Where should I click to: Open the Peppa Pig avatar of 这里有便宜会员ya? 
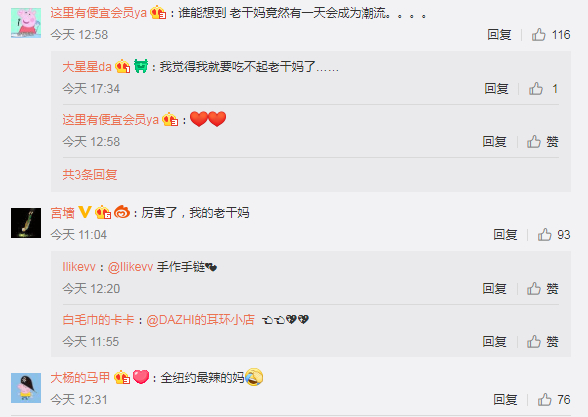26,23
